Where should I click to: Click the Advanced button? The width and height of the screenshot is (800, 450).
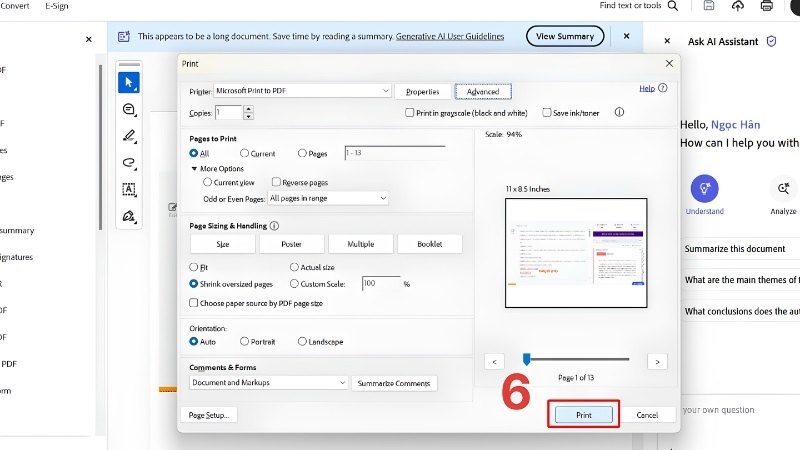click(x=483, y=91)
